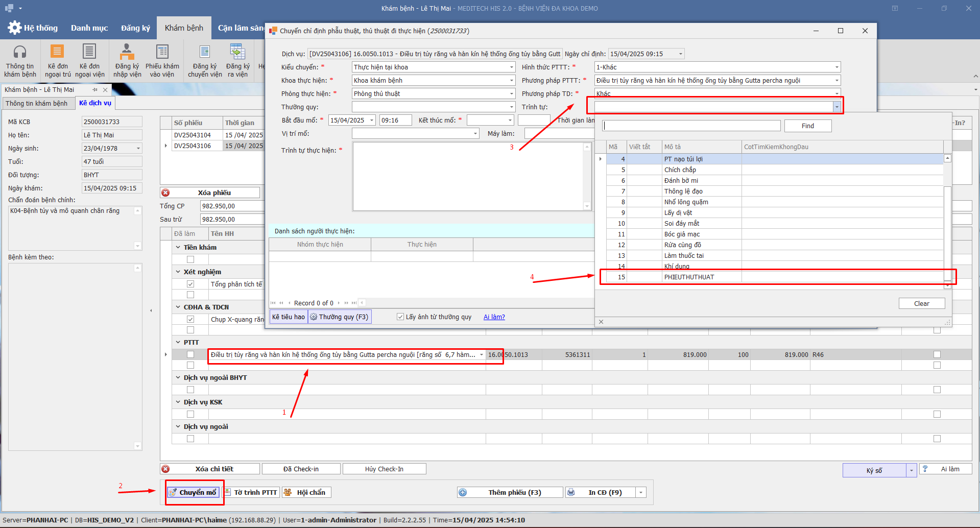Select PHIEUTHUTHUAT row in list
Image resolution: width=980 pixels, height=528 pixels.
[689, 277]
